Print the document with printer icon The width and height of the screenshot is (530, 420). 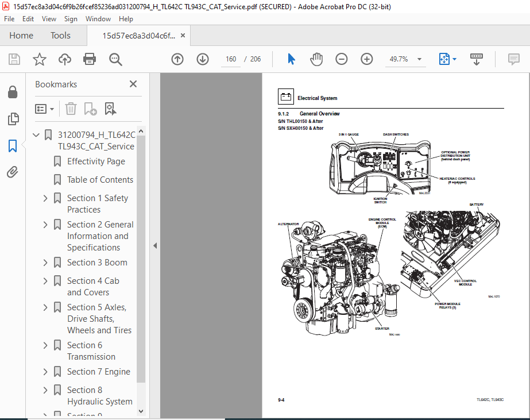click(90, 59)
